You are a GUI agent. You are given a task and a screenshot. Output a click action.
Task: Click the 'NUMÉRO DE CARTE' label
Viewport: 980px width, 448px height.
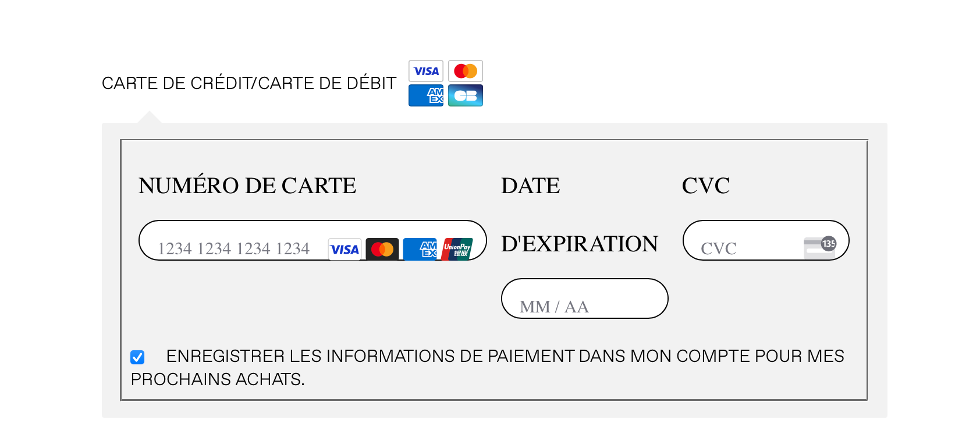click(247, 185)
